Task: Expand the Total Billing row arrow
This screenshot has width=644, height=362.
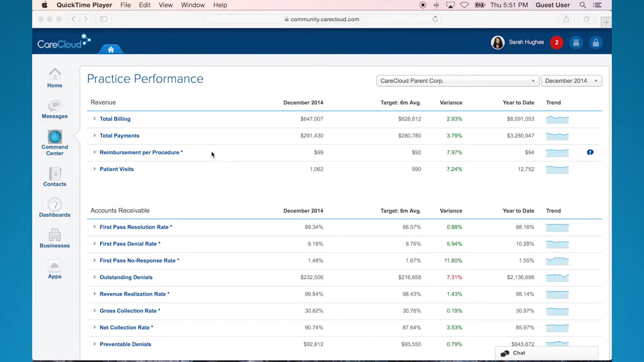Action: 95,119
